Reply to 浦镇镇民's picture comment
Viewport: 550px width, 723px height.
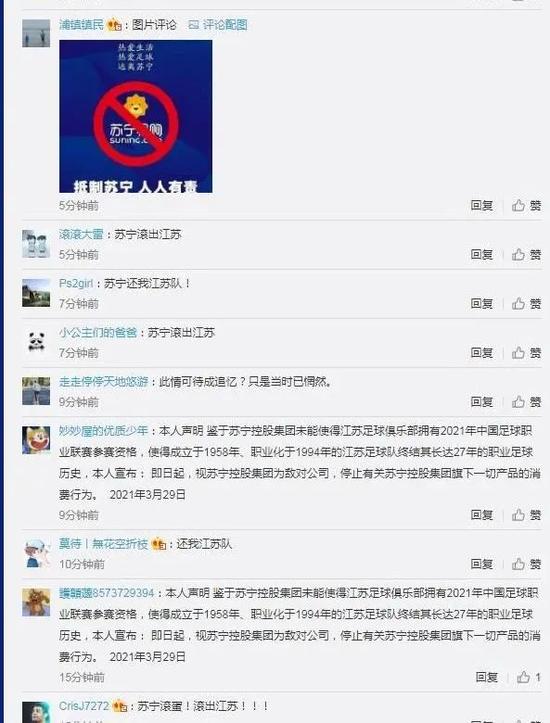[x=482, y=205]
